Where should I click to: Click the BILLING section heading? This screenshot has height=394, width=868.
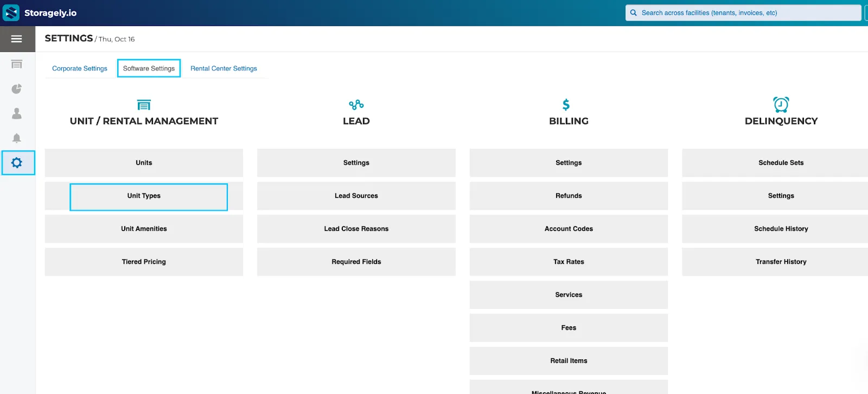pos(569,121)
